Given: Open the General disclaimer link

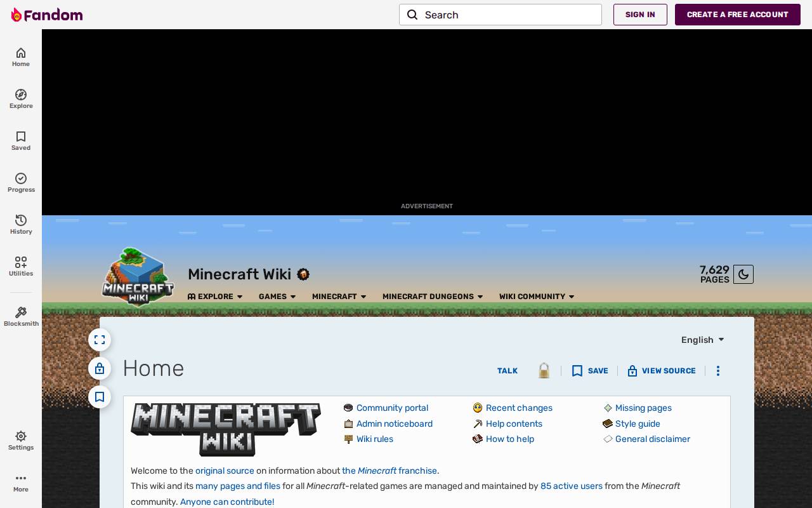Looking at the screenshot, I should click(x=653, y=439).
